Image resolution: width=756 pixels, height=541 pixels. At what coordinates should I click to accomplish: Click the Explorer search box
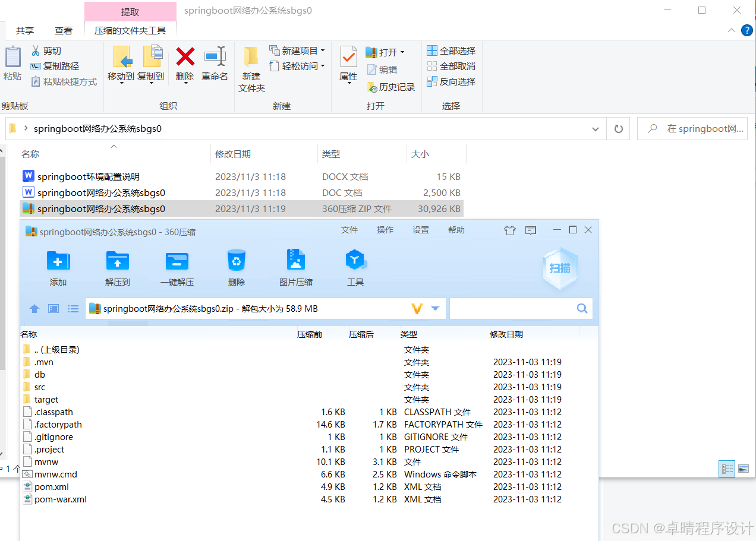[692, 129]
